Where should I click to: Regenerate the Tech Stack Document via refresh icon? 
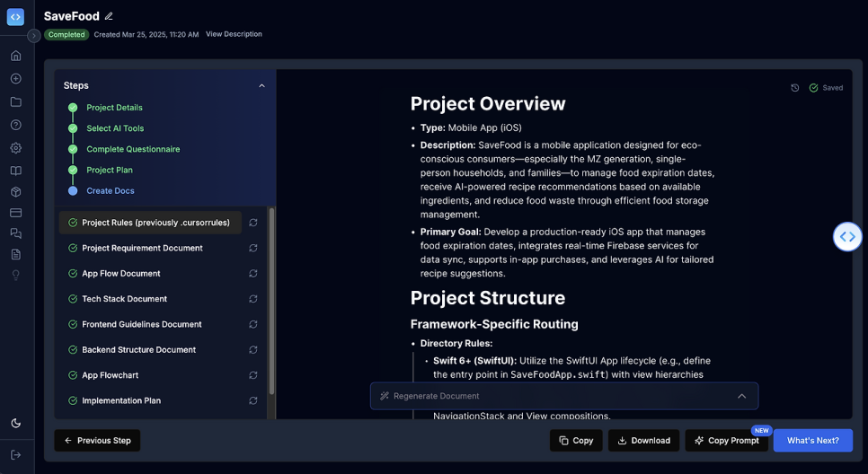click(x=253, y=299)
